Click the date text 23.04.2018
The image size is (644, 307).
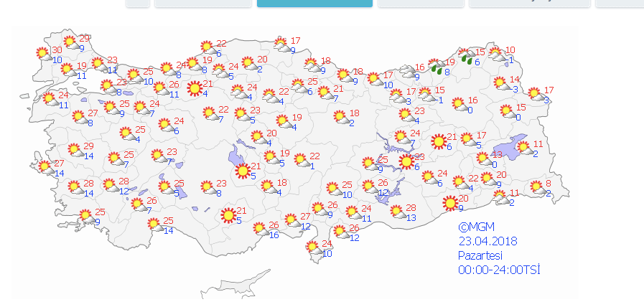click(x=488, y=242)
